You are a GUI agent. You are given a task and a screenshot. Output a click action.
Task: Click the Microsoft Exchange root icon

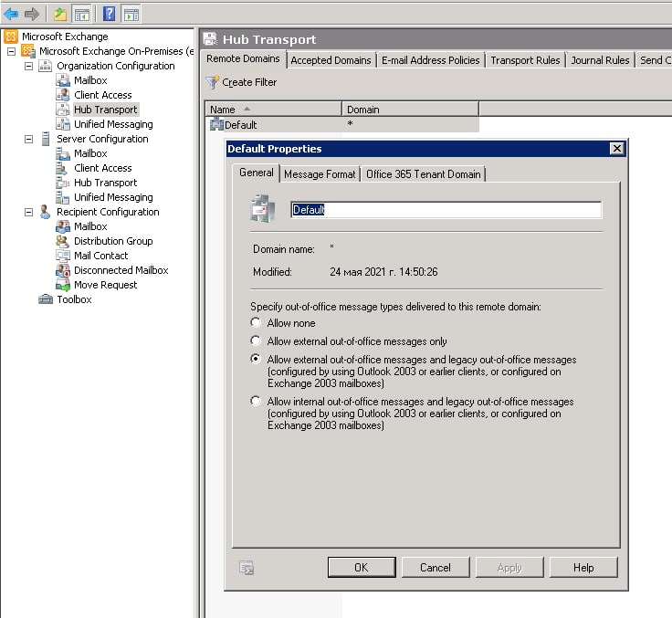point(11,37)
